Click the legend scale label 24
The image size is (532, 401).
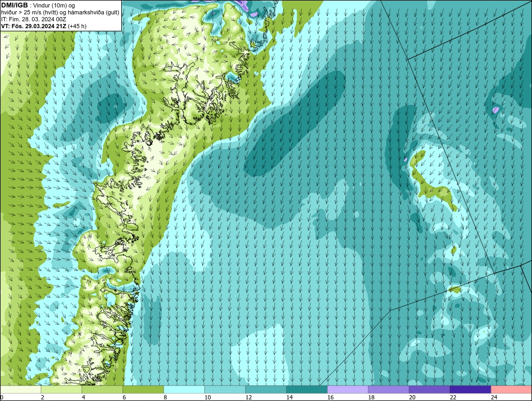pos(494,397)
